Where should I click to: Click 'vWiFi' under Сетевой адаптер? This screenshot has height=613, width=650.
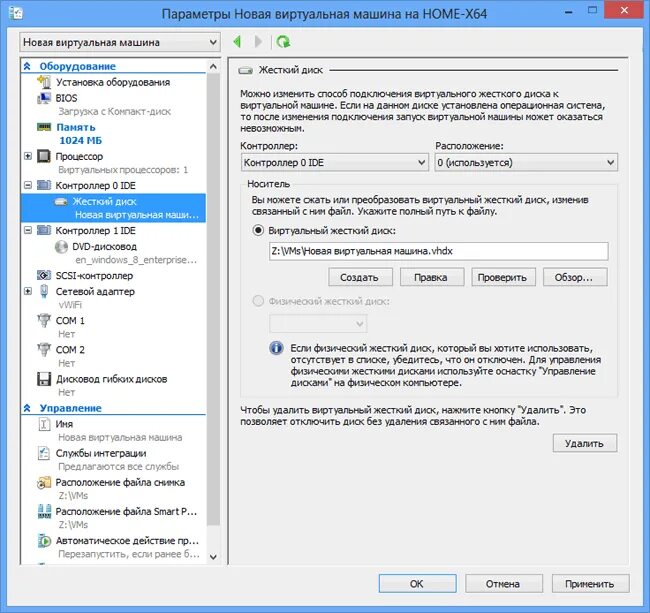(x=70, y=305)
